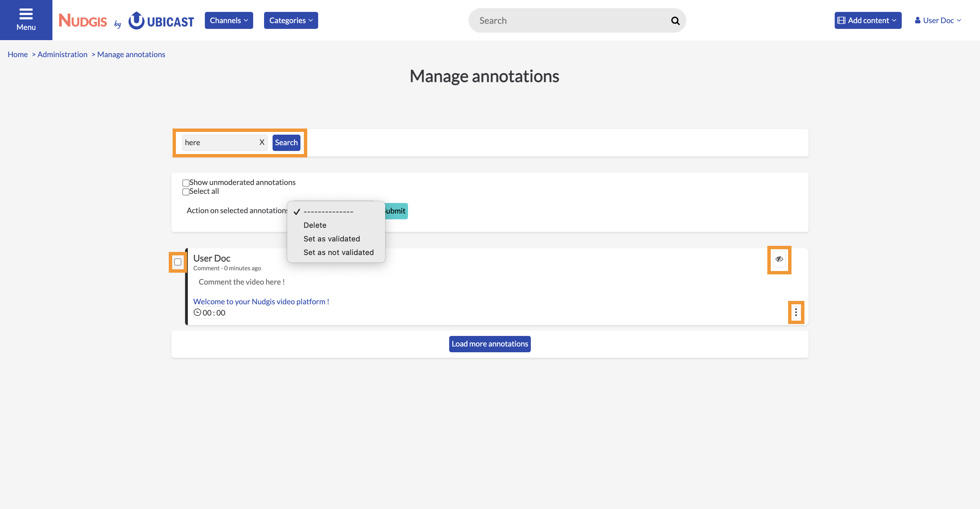Image resolution: width=980 pixels, height=509 pixels.
Task: Open the hamburger Menu button
Action: [x=26, y=20]
